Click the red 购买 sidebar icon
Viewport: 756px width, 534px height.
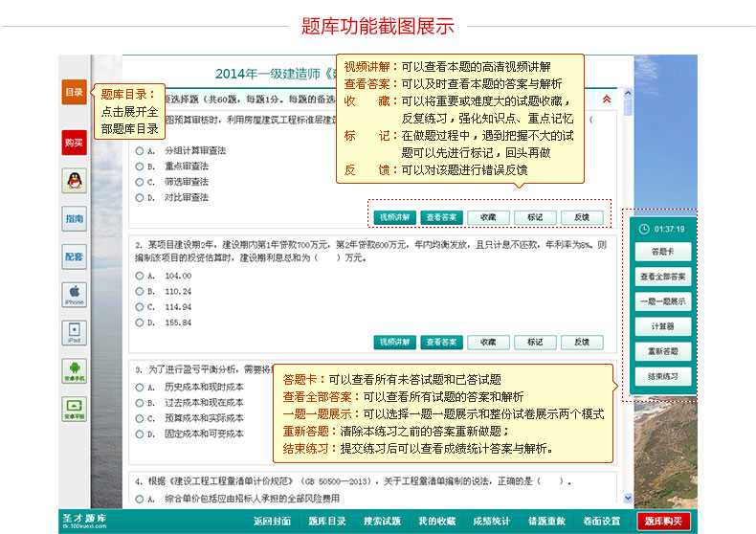(x=74, y=142)
